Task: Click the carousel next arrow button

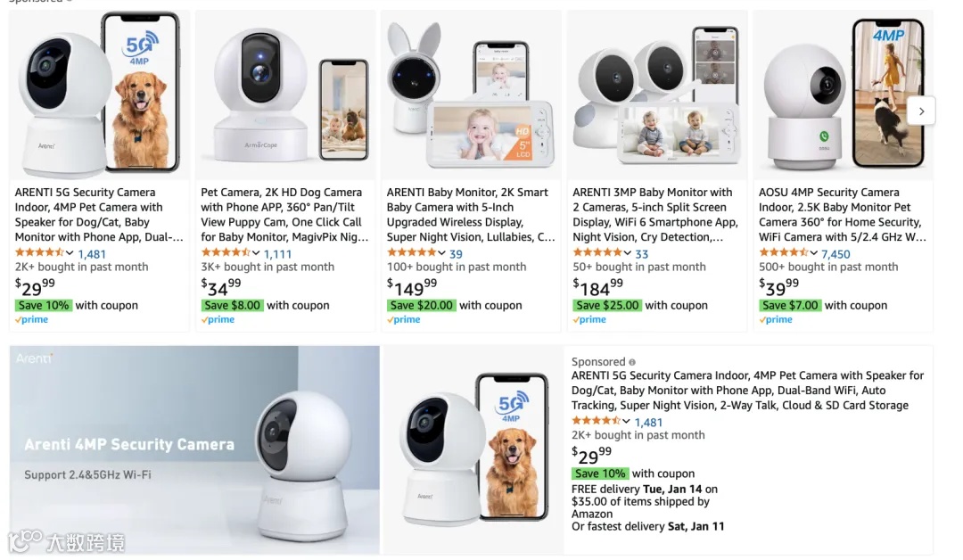Action: [x=920, y=111]
